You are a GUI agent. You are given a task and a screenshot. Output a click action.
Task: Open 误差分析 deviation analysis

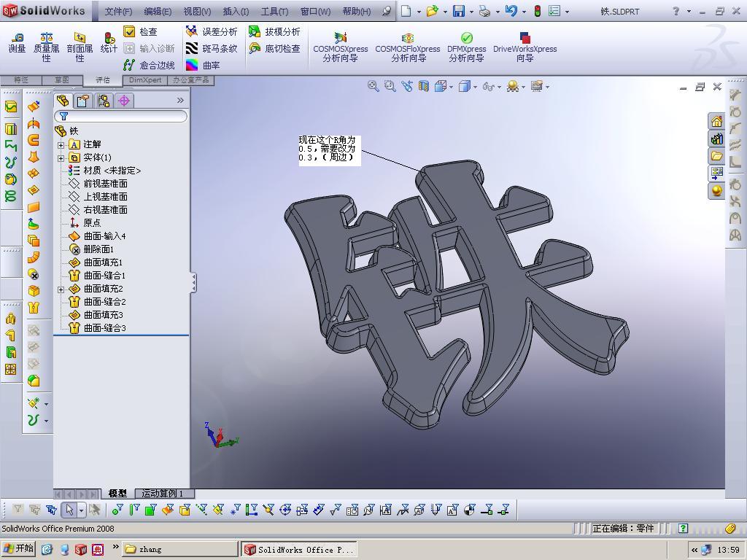[x=211, y=31]
